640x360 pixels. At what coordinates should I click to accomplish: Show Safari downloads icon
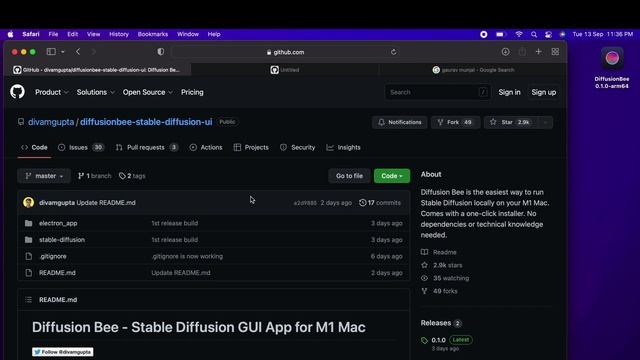tap(505, 52)
